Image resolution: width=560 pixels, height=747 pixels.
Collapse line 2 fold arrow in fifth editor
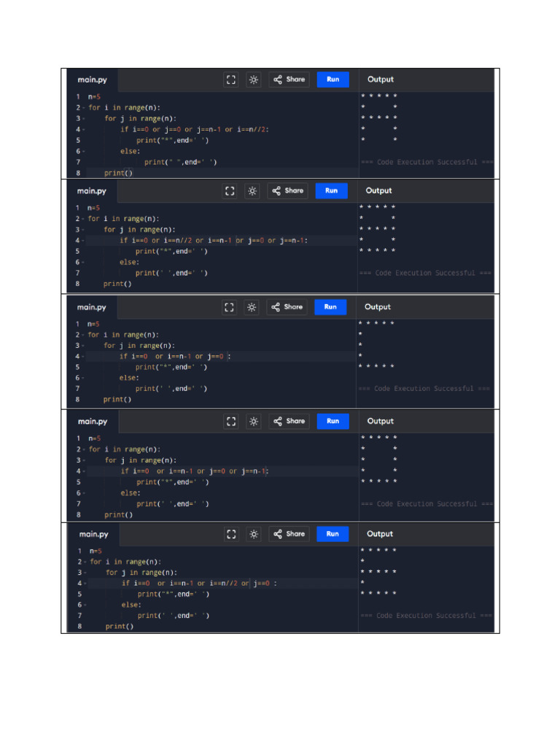click(x=85, y=562)
